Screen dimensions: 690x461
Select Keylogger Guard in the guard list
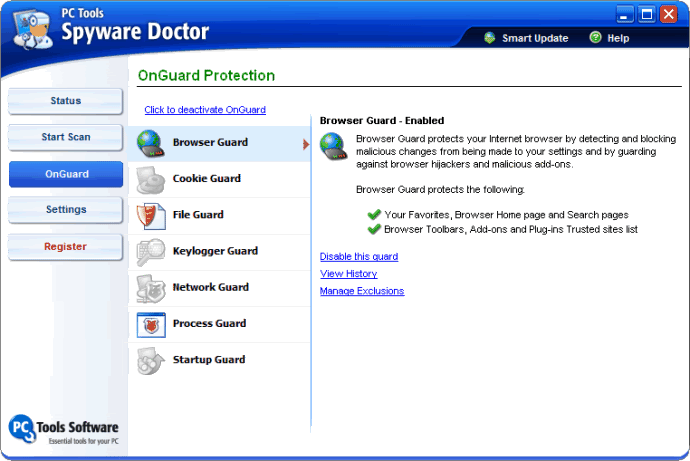[x=219, y=252]
